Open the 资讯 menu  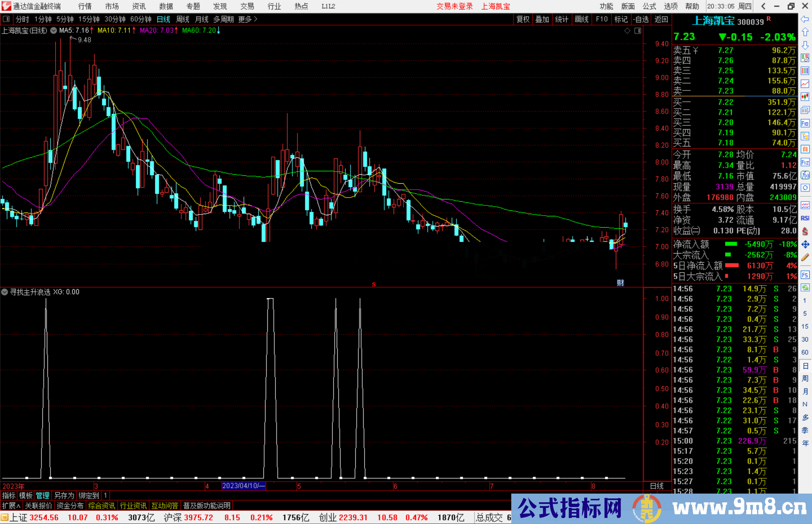[139, 6]
